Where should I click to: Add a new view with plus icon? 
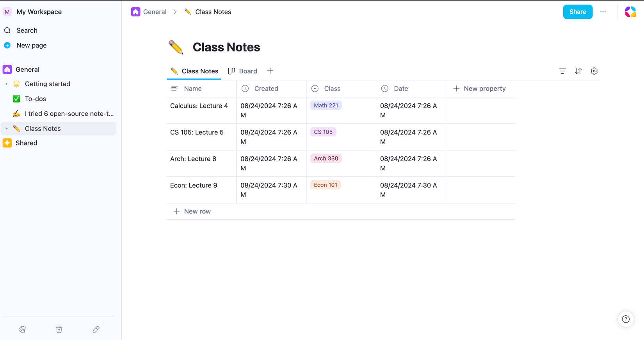tap(270, 71)
